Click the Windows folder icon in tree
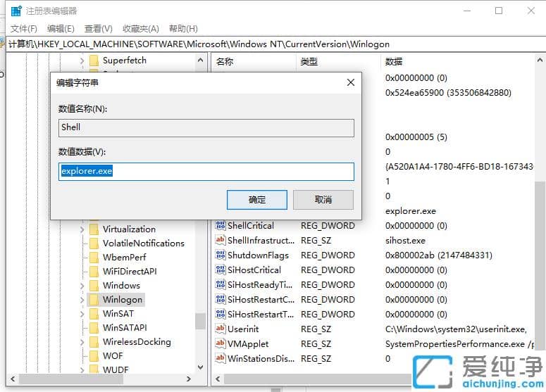This screenshot has width=546, height=392. (94, 286)
